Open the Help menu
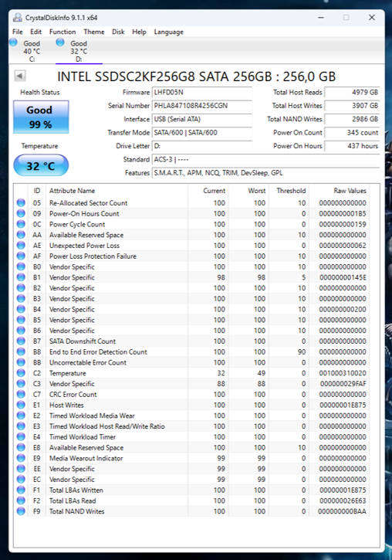This screenshot has width=392, height=560. [139, 32]
